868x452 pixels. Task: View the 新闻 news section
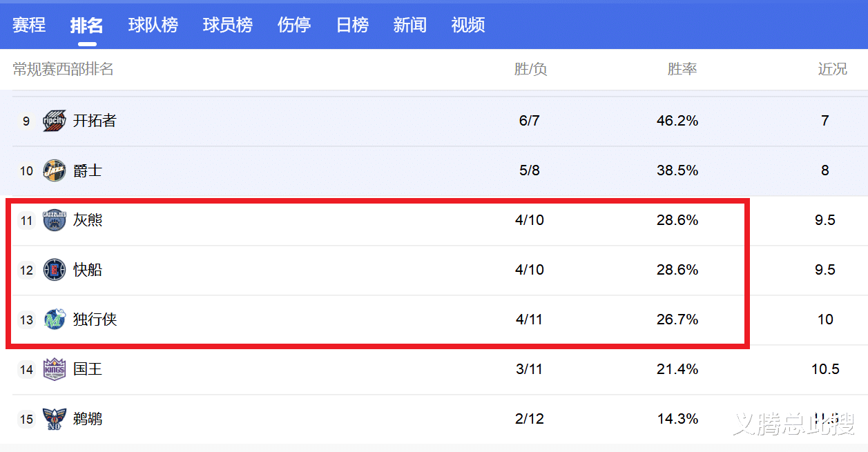409,25
